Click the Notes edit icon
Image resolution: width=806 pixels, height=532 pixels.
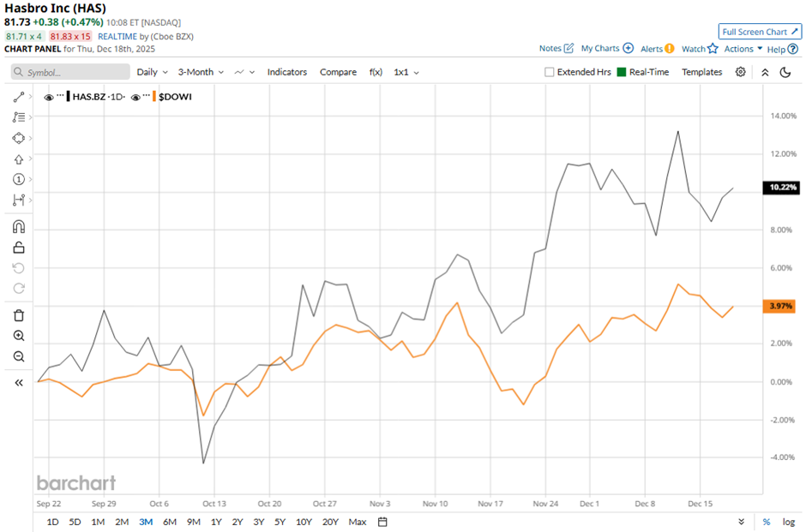click(568, 48)
